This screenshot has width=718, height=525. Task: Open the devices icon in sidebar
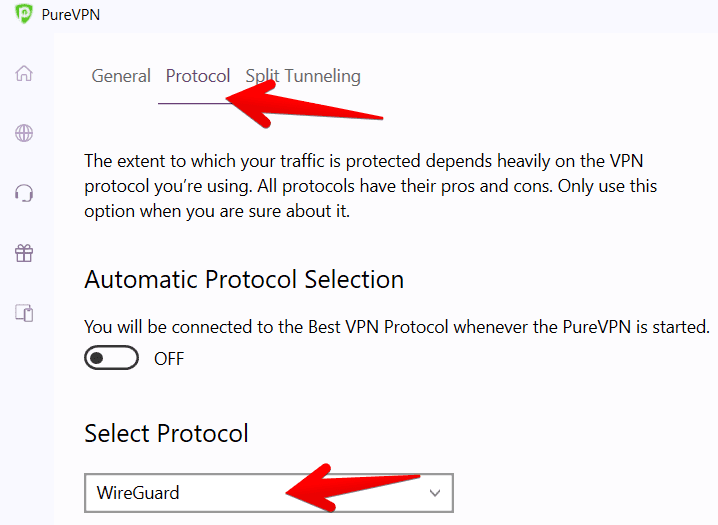point(24,313)
